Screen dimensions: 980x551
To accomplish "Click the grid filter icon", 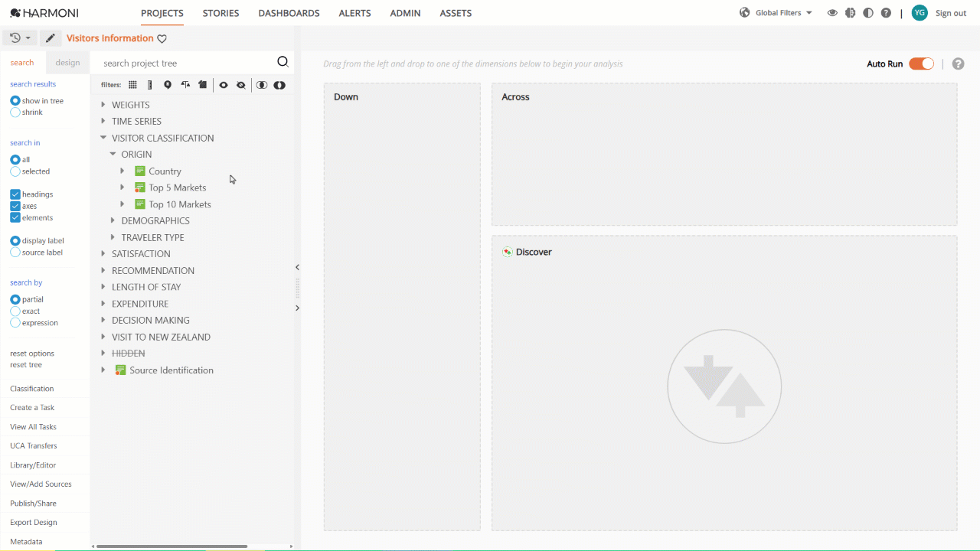I will (132, 85).
